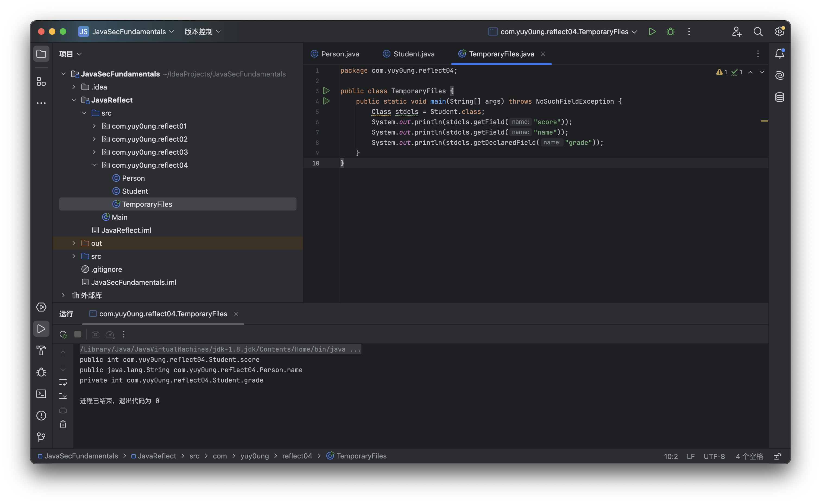Click the Rerun icon in Run panel
821x504 pixels.
[63, 334]
